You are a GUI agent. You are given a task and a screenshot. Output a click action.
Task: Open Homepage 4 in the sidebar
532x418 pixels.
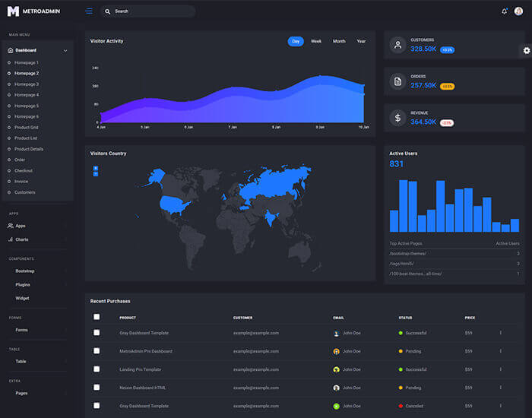pyautogui.click(x=27, y=95)
